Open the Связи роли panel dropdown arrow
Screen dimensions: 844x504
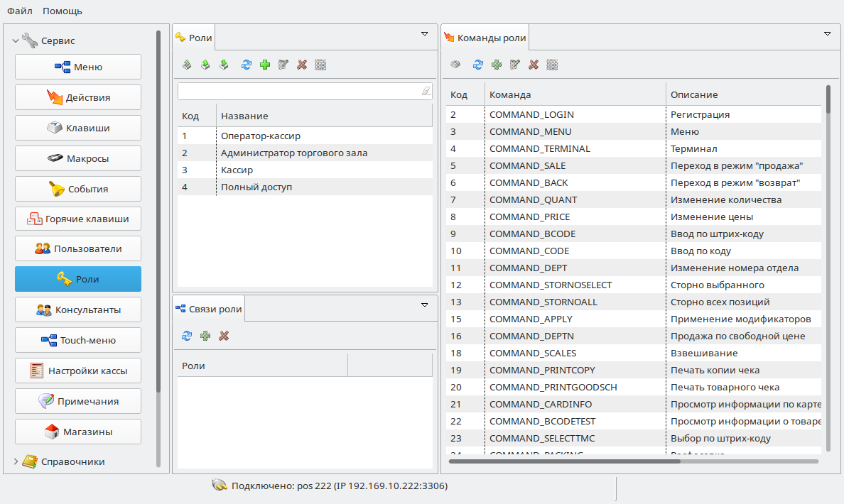click(425, 305)
